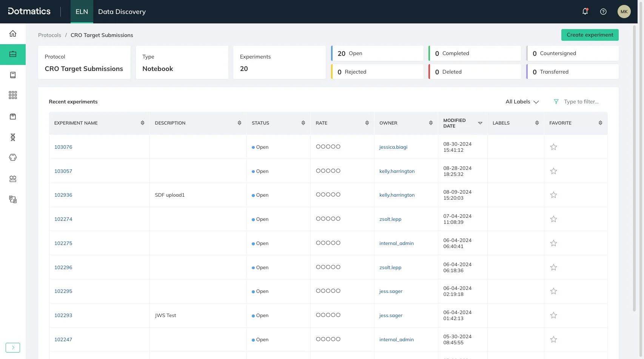Filter by Deleted status card

(x=475, y=72)
